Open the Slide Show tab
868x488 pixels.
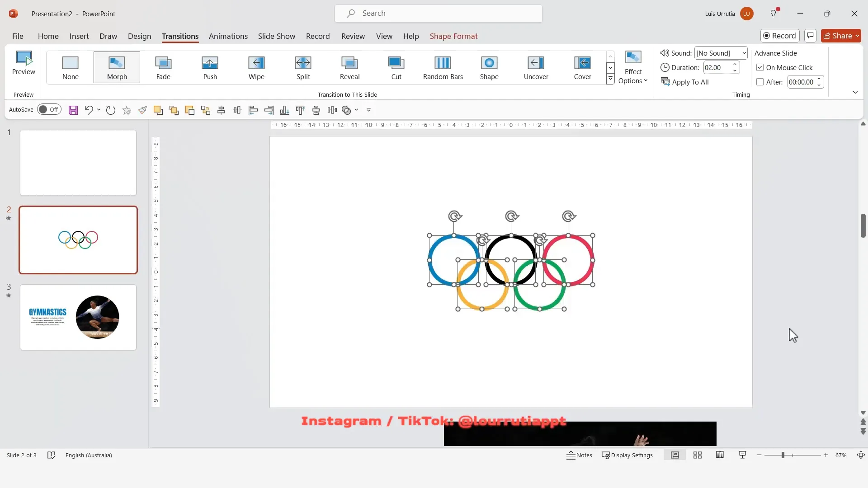276,36
